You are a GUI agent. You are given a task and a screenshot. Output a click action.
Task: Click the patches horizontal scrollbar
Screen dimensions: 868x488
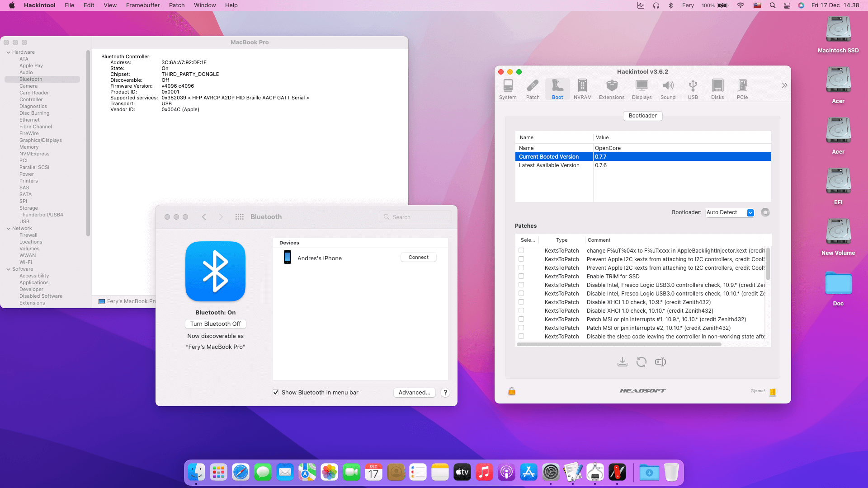[x=619, y=344]
